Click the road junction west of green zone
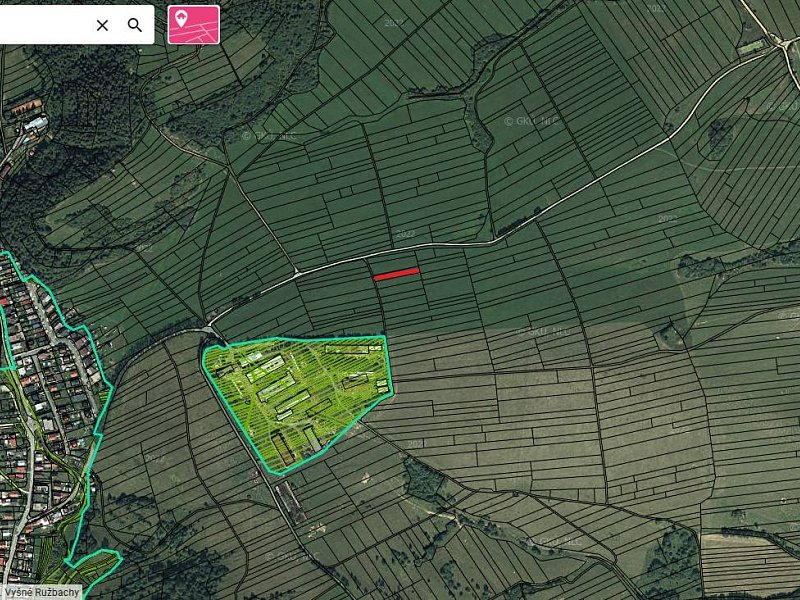This screenshot has width=800, height=600. [211, 330]
